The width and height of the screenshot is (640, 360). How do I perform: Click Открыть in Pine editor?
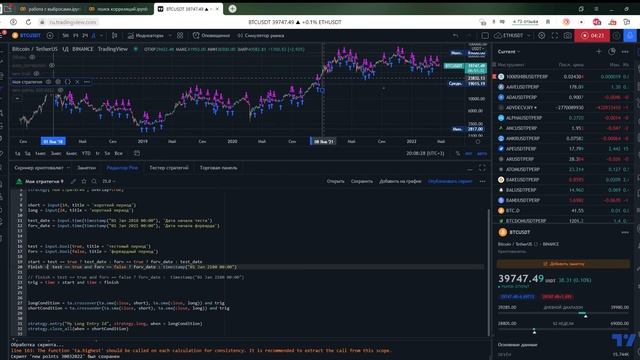point(336,181)
